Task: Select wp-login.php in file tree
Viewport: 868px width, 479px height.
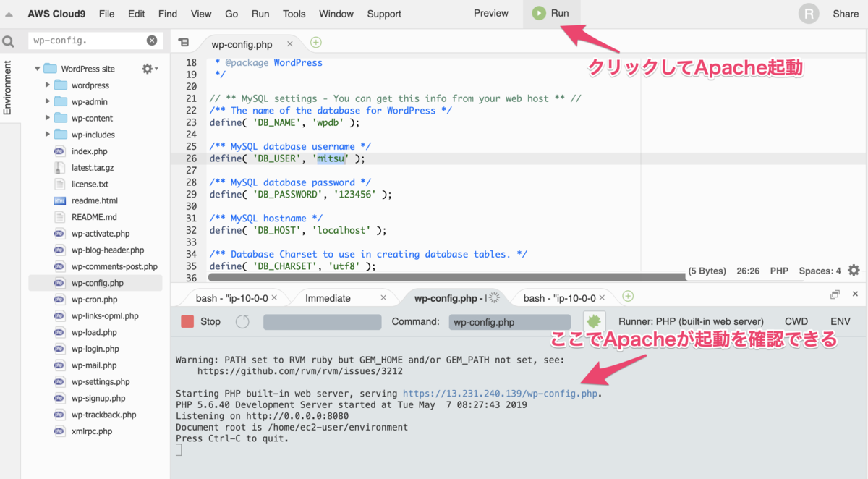Action: [95, 349]
